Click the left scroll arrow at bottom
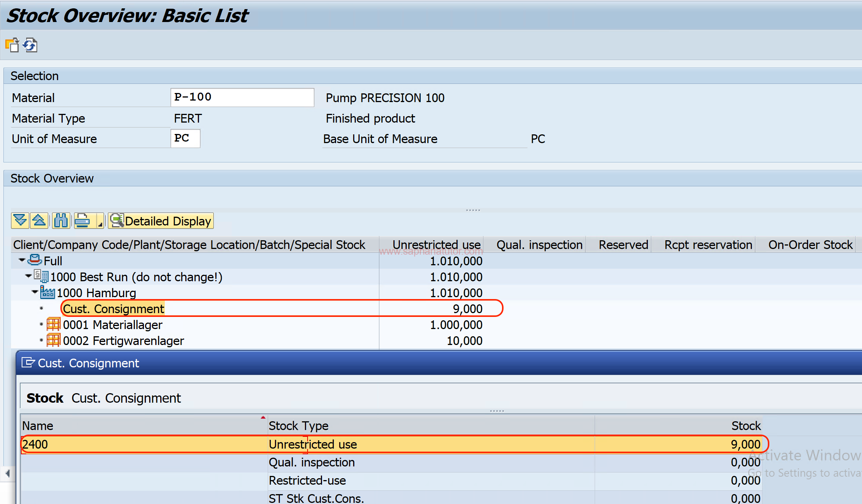 (x=8, y=473)
